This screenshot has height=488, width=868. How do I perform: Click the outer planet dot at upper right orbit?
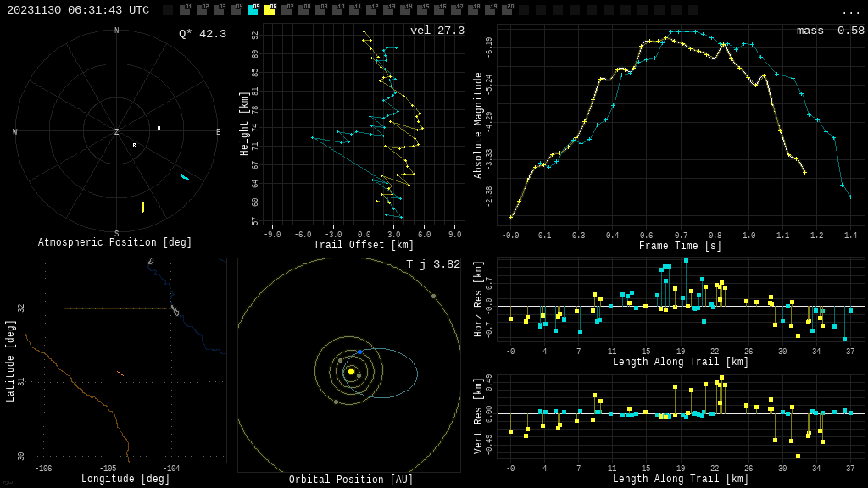(433, 297)
